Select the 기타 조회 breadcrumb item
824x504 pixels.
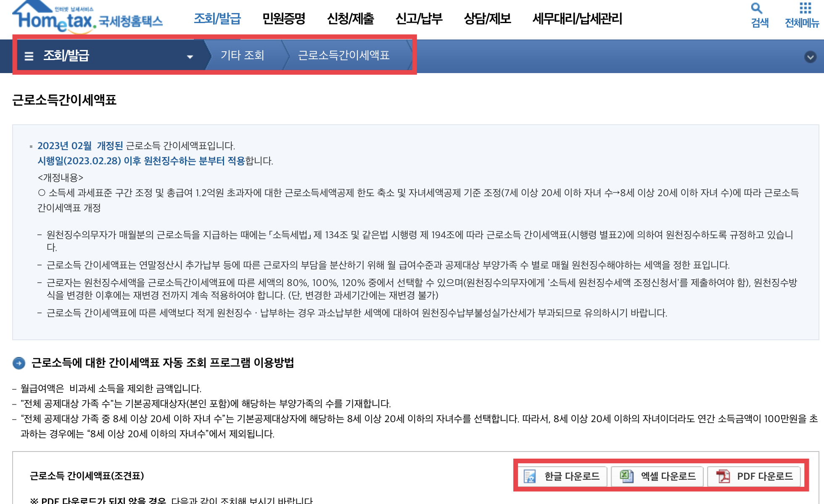242,55
